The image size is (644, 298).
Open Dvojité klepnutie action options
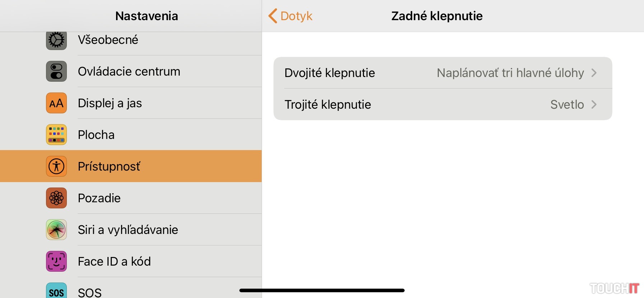click(x=442, y=73)
